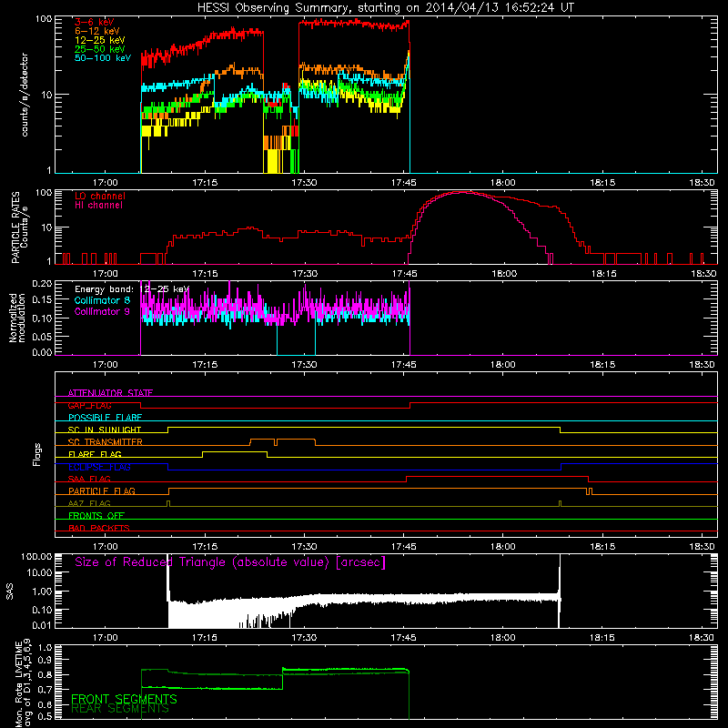
Task: Click the Mon. Rate LIVETIME axis title
Action: tap(24, 683)
